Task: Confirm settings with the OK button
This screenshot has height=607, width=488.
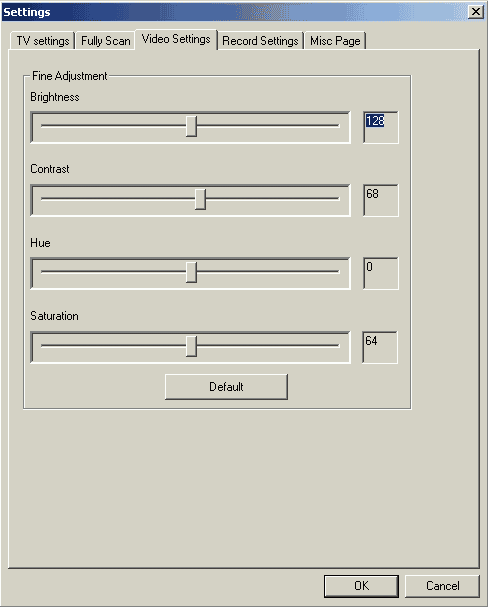Action: tap(361, 586)
